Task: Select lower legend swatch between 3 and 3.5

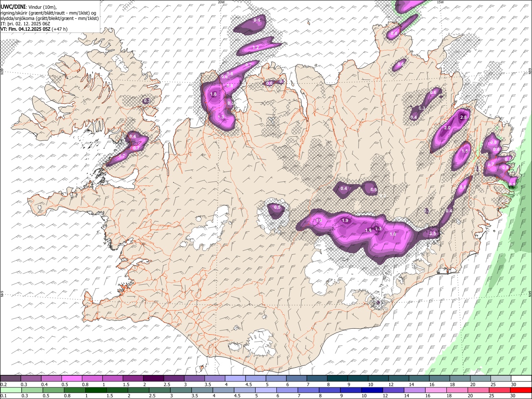Action: point(181,390)
